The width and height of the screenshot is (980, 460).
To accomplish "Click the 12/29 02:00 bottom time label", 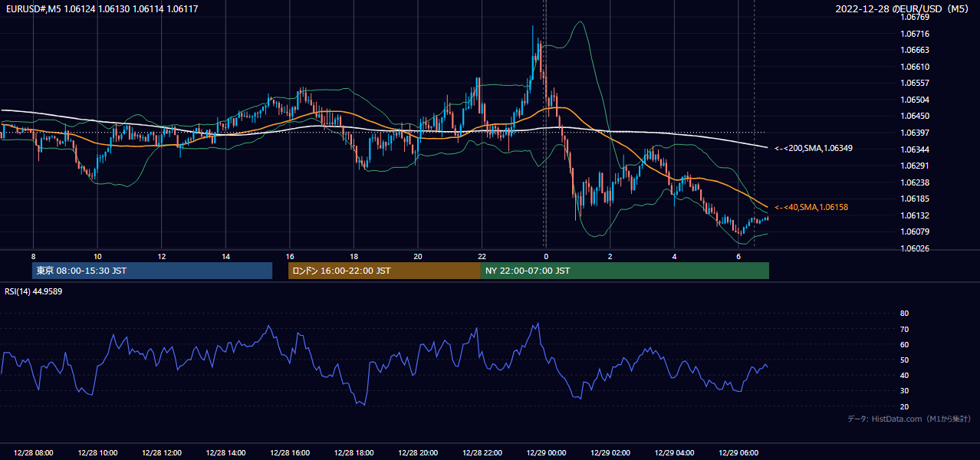I will pos(610,453).
